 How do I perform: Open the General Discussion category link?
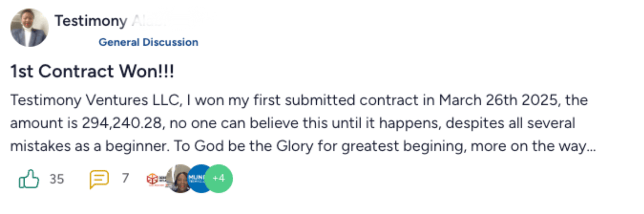[148, 42]
